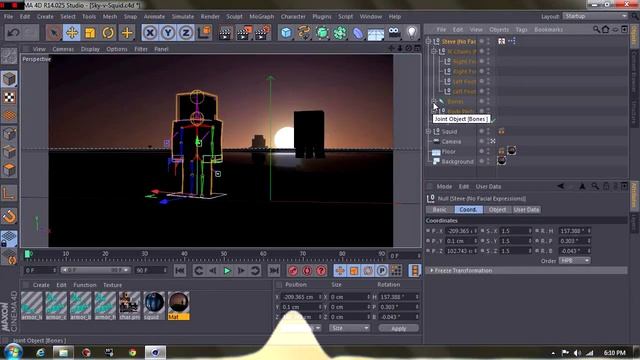
Task: Activate the Move tool
Action: pos(71,33)
